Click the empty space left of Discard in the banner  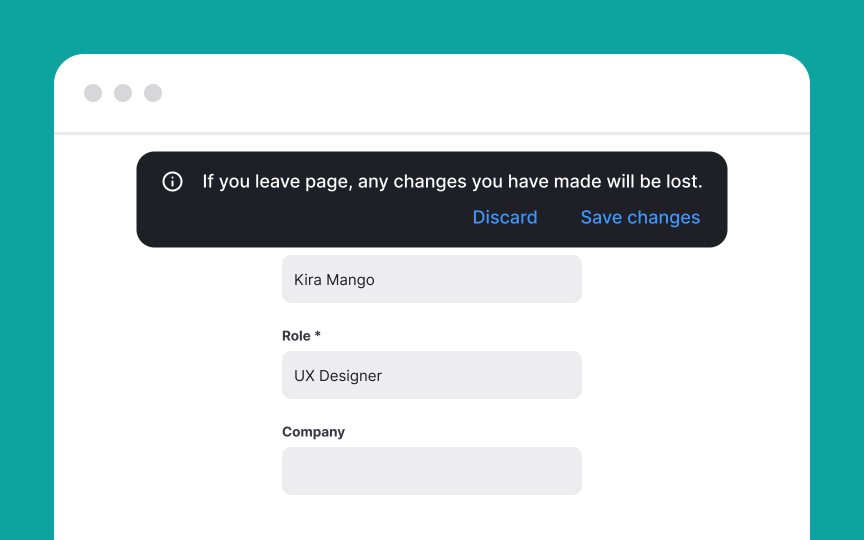[x=314, y=217]
